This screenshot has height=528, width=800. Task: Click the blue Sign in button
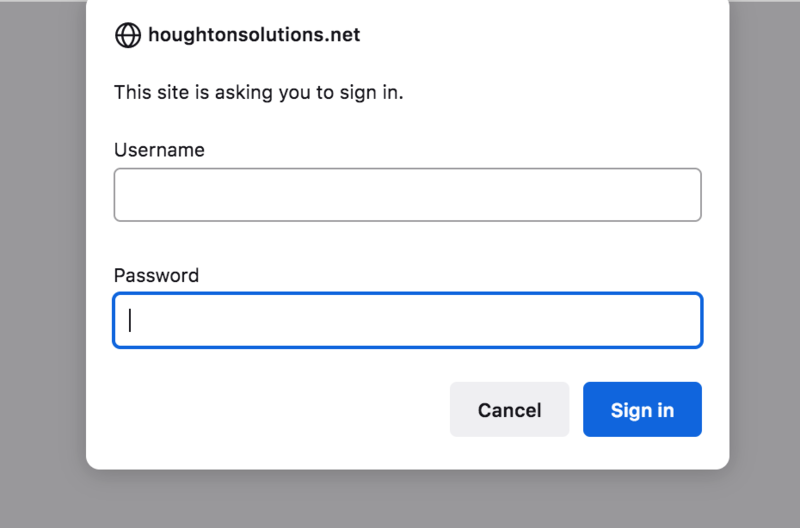(x=642, y=410)
